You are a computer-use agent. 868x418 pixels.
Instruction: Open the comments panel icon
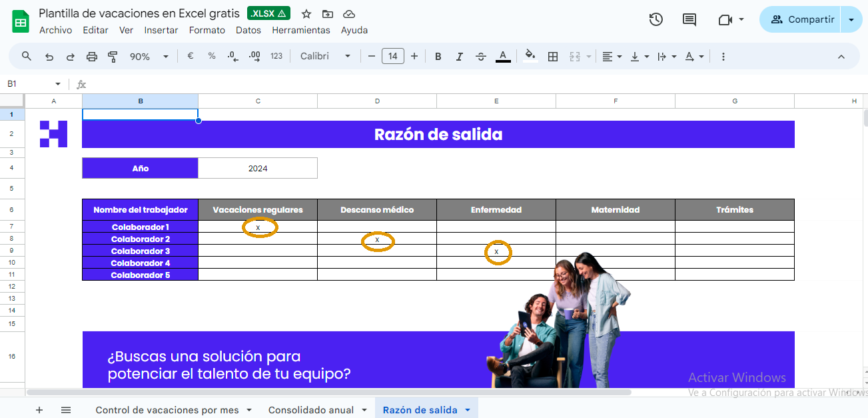click(x=689, y=19)
